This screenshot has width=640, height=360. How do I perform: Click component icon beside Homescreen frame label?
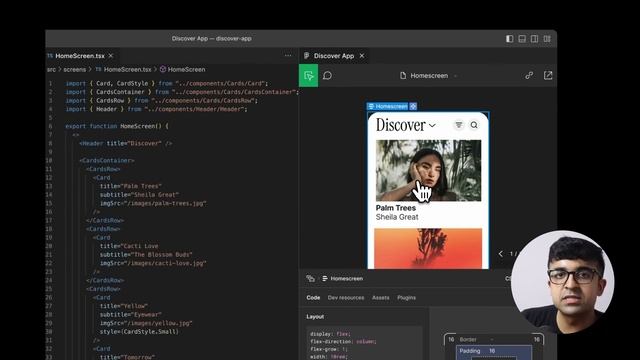click(x=413, y=106)
